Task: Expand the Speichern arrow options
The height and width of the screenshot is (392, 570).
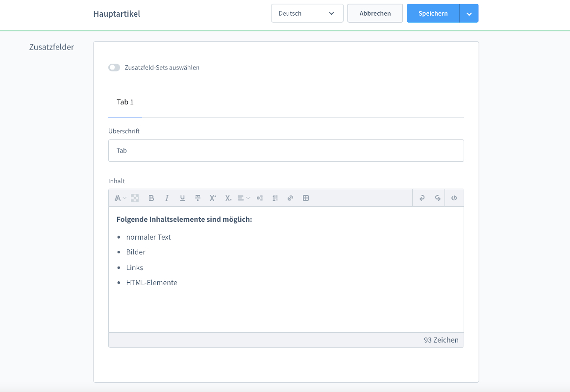Action: click(x=469, y=14)
